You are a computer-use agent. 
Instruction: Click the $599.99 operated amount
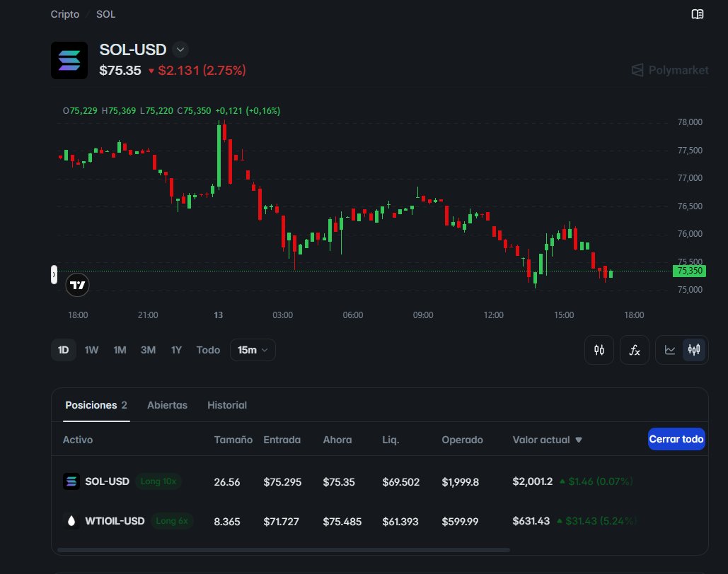coord(460,522)
